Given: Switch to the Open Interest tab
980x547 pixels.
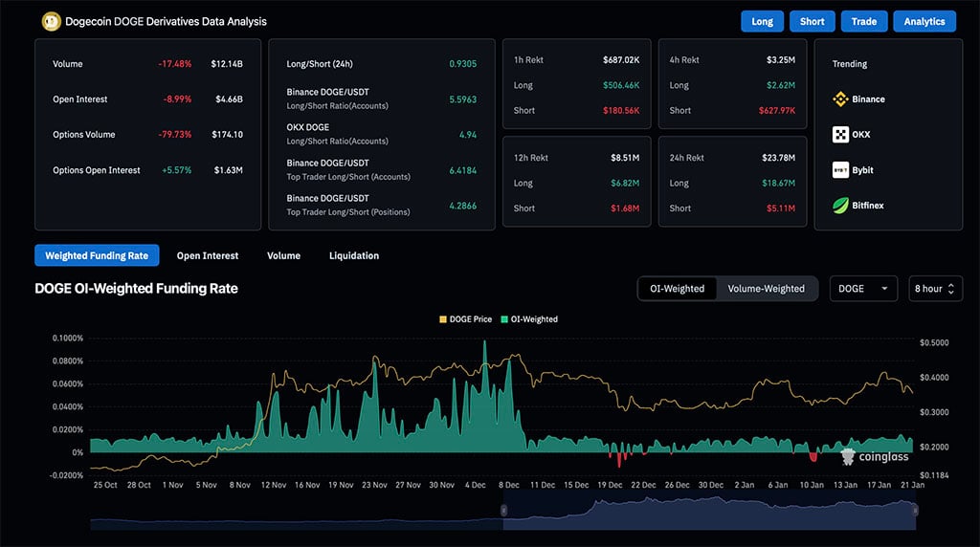Looking at the screenshot, I should click(208, 255).
